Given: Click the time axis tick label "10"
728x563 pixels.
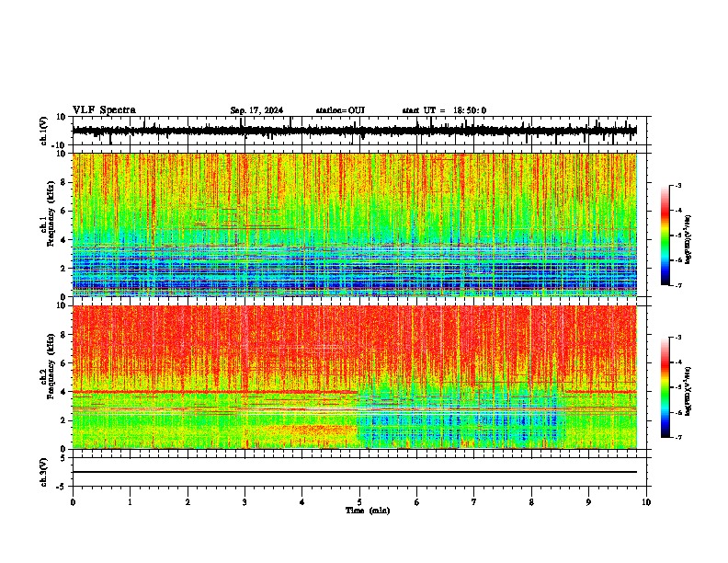Looking at the screenshot, I should click(646, 502).
